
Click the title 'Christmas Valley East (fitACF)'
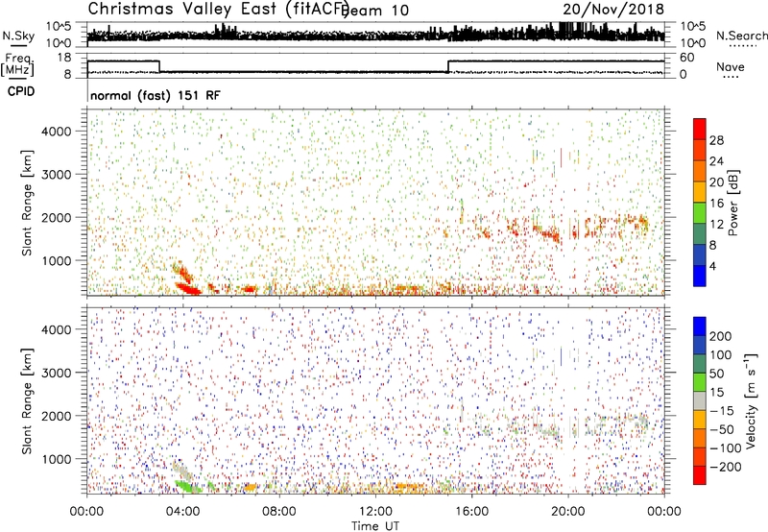pos(219,9)
